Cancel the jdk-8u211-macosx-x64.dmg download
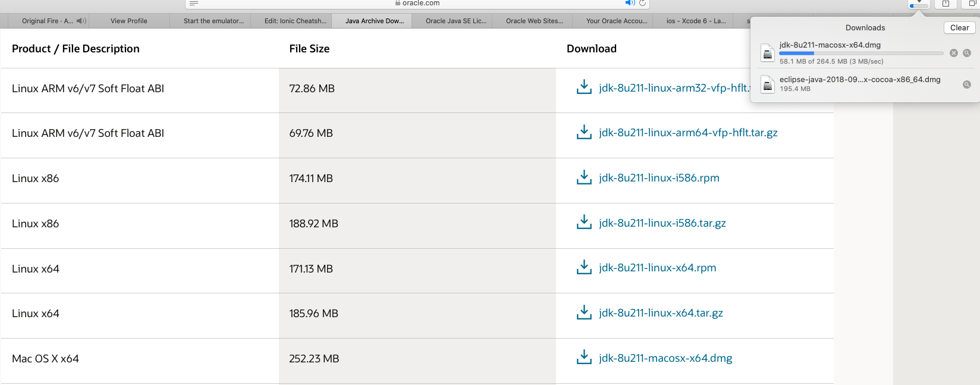 (x=954, y=53)
